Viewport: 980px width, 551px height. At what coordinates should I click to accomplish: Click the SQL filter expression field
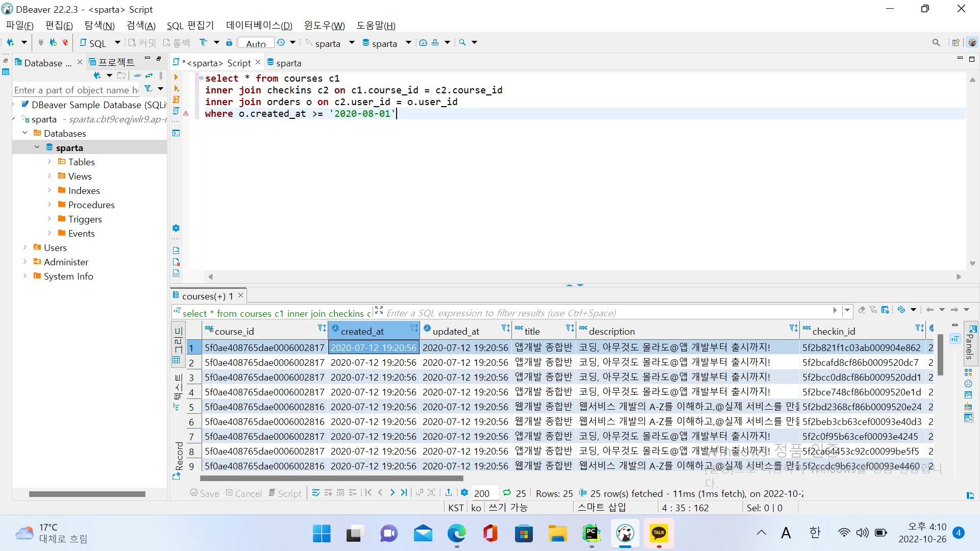coord(607,313)
